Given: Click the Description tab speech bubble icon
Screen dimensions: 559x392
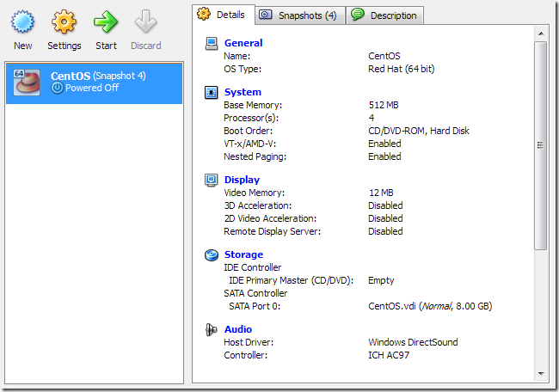Looking at the screenshot, I should [x=357, y=15].
